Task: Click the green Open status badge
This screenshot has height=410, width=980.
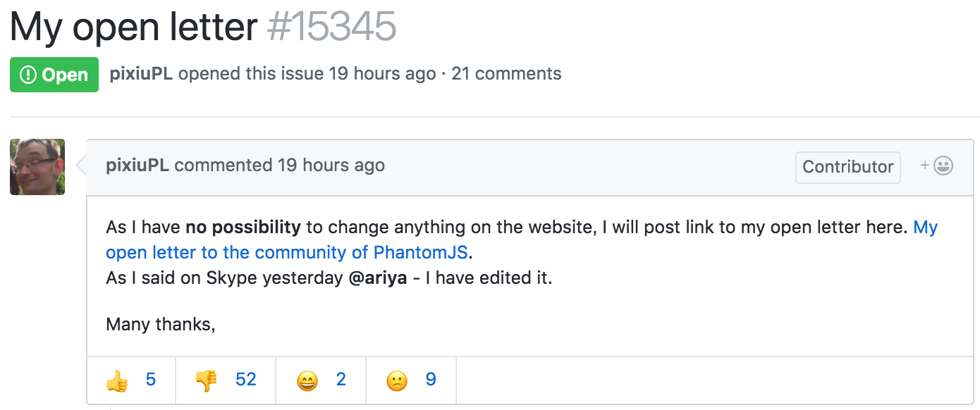Action: tap(54, 75)
